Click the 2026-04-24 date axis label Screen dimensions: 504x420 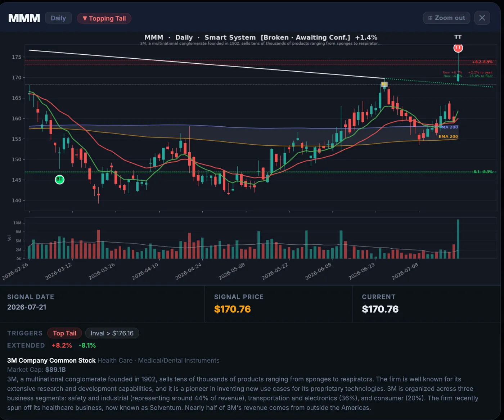[x=188, y=271]
